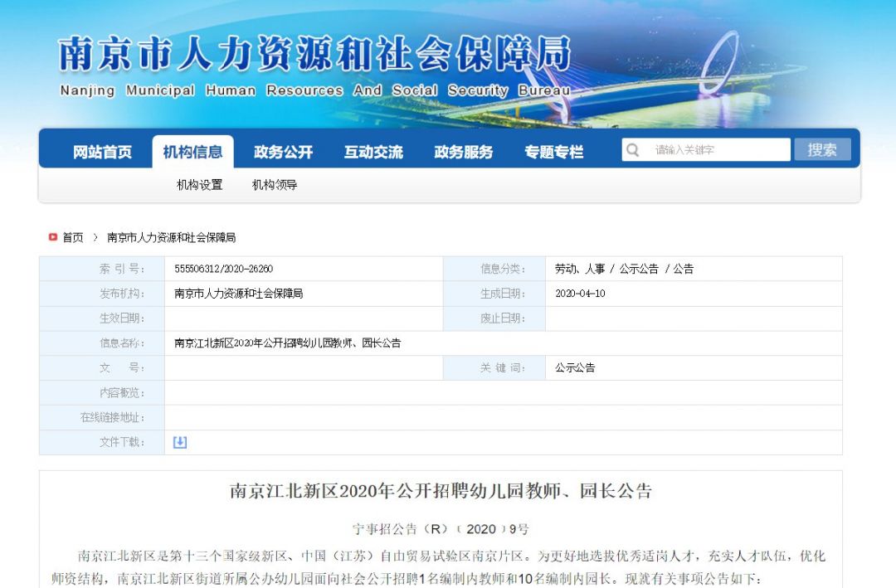Viewport: 896px width, 588px height.
Task: Click the 信息分类 value 劳动、人事 / 公示公告 / 公告
Action: tap(624, 270)
